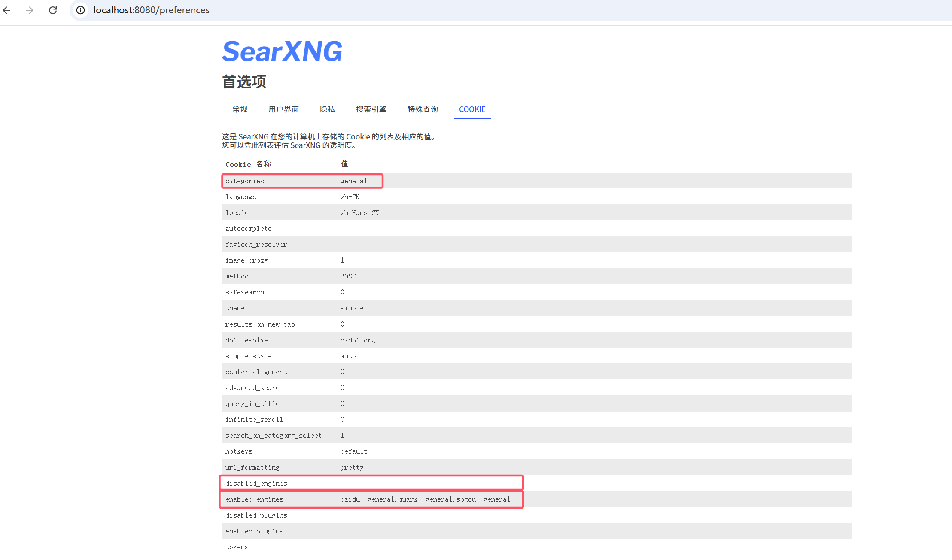Viewport: 952px width, 560px height.
Task: Open the 用户界面 tab
Action: click(283, 109)
